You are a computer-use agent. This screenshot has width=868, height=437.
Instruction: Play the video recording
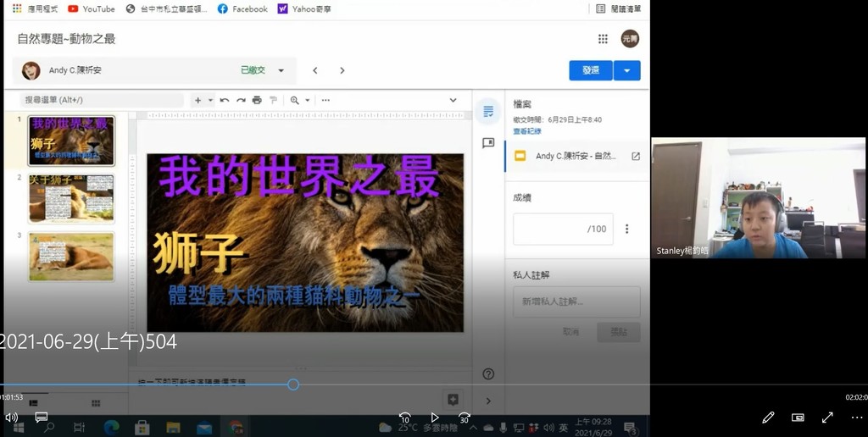[x=435, y=418]
